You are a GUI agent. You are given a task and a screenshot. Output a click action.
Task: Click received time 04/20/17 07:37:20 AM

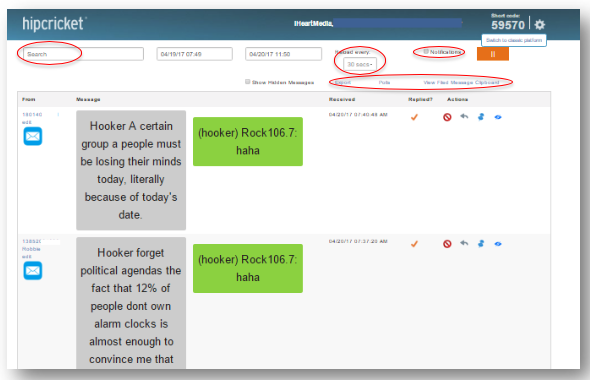coord(358,241)
